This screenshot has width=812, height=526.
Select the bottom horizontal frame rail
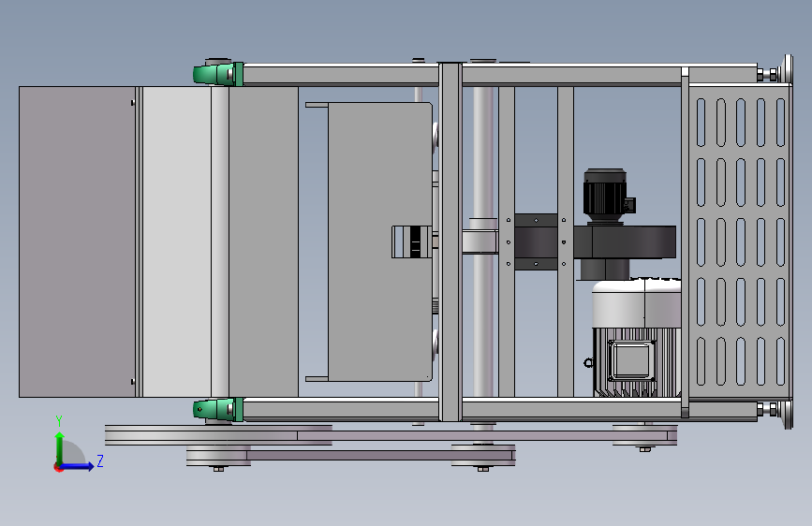500,410
